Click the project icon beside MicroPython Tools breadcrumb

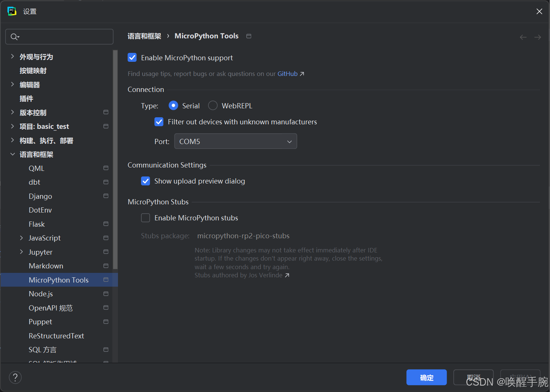pos(249,36)
